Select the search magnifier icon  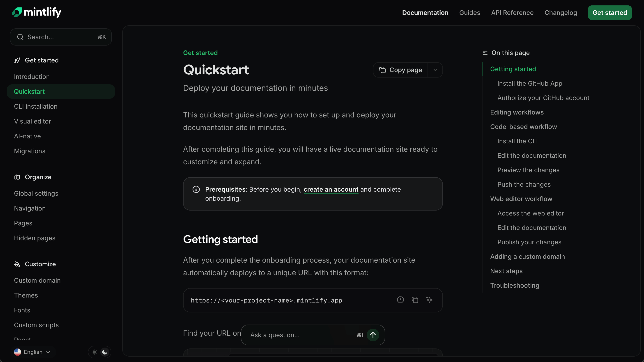point(20,37)
